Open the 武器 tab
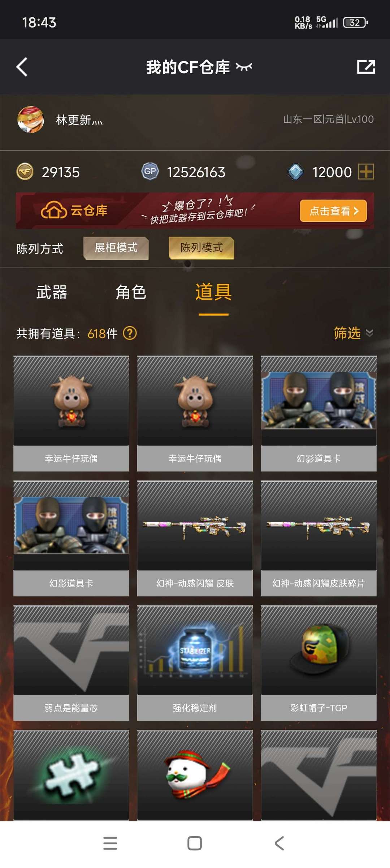 (x=52, y=292)
